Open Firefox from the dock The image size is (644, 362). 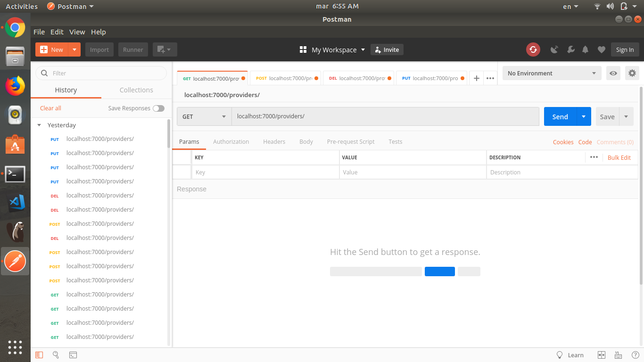coord(15,86)
